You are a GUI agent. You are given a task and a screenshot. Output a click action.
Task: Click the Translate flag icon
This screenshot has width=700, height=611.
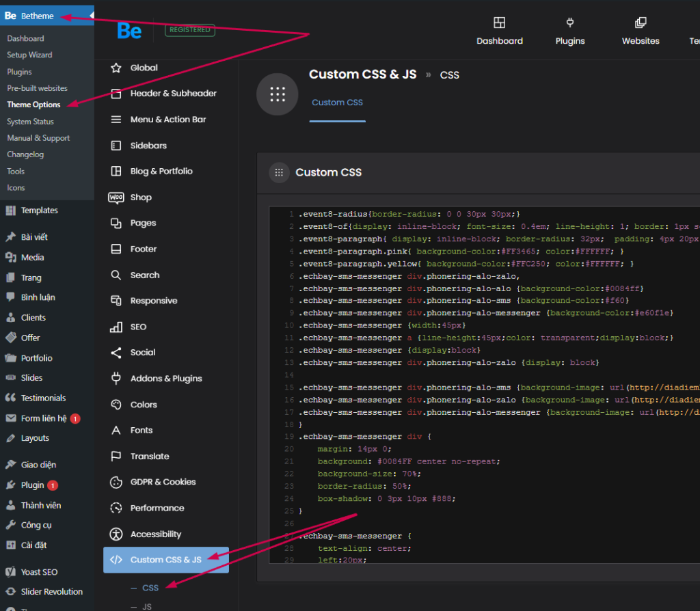pyautogui.click(x=116, y=456)
